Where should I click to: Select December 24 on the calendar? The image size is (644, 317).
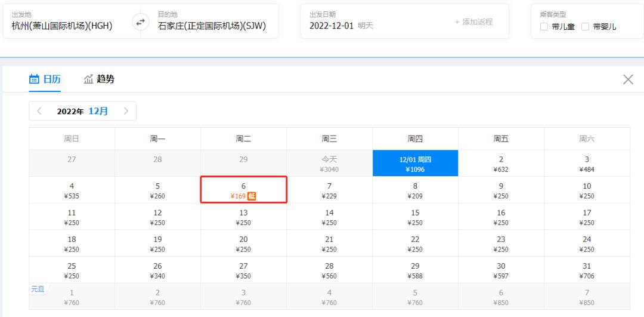point(587,243)
